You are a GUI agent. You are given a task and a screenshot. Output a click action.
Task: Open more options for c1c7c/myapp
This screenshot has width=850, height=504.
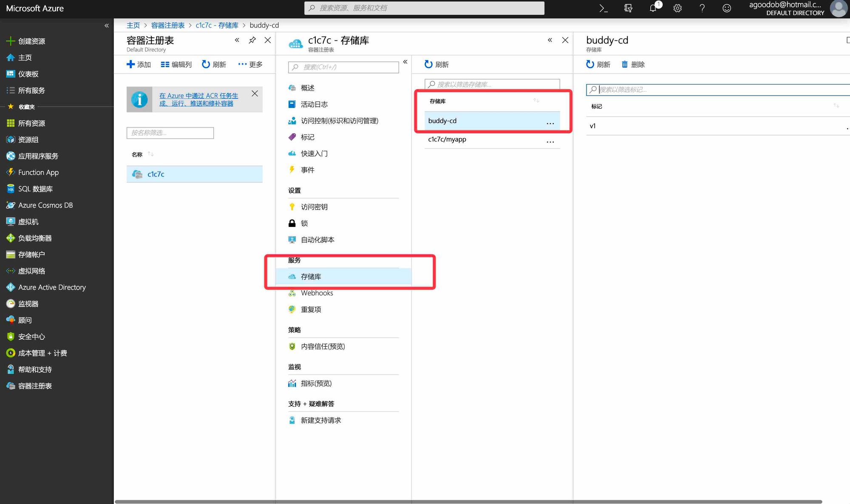click(550, 141)
